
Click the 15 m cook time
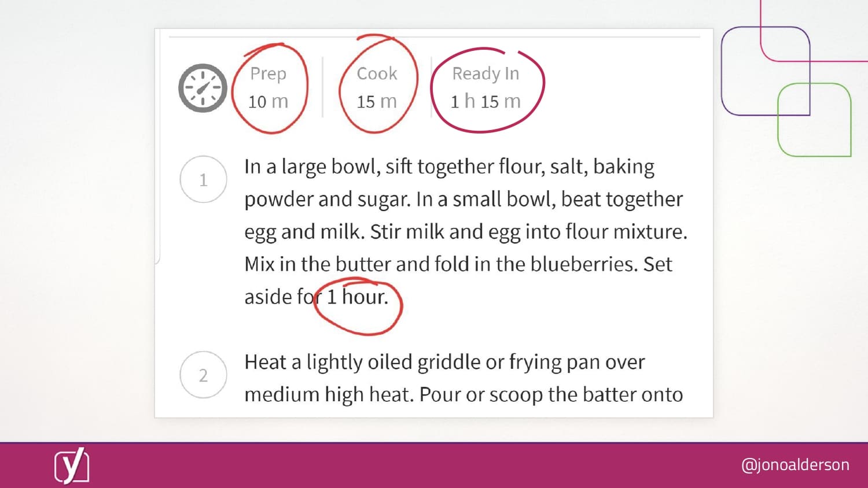pos(377,101)
